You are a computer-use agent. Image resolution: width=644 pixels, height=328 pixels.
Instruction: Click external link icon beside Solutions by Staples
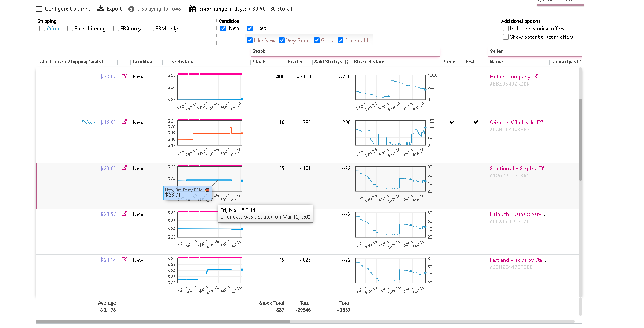541,168
